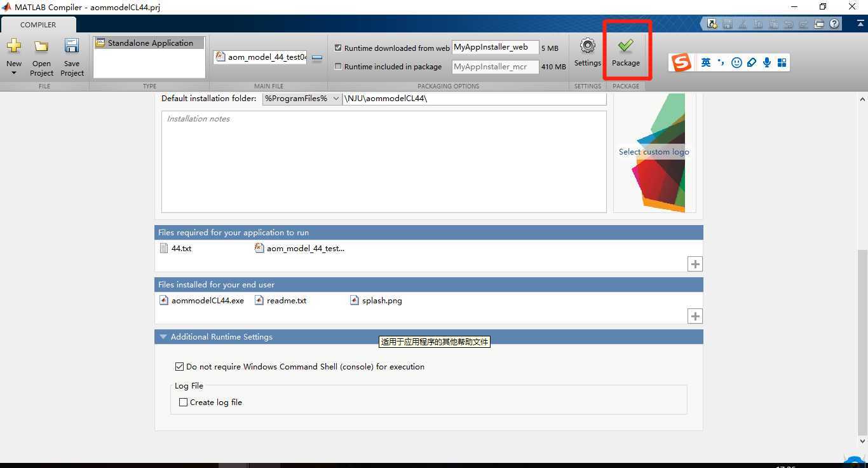
Task: Click the new shortcut icon in quick access bar
Action: click(x=712, y=24)
